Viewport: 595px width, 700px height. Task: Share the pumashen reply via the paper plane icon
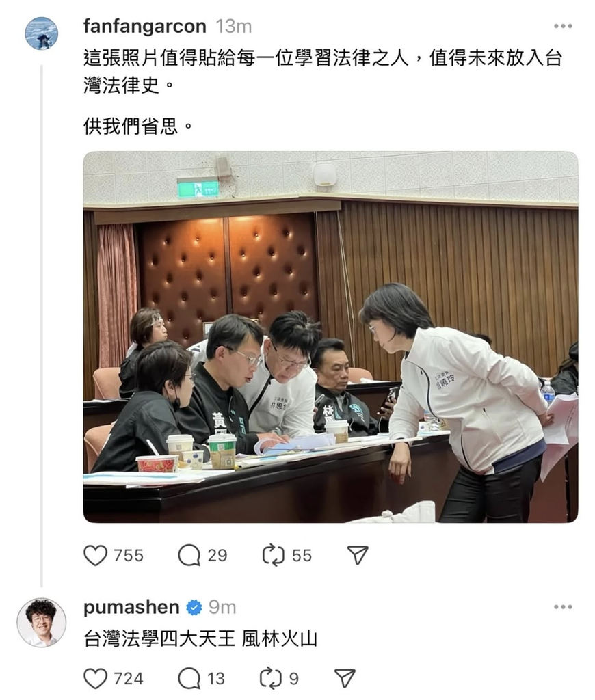(345, 678)
